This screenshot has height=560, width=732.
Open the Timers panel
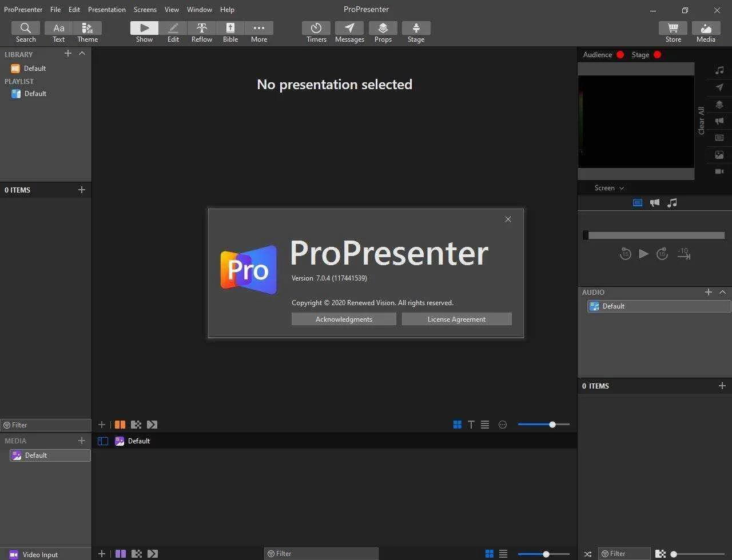[x=316, y=32]
